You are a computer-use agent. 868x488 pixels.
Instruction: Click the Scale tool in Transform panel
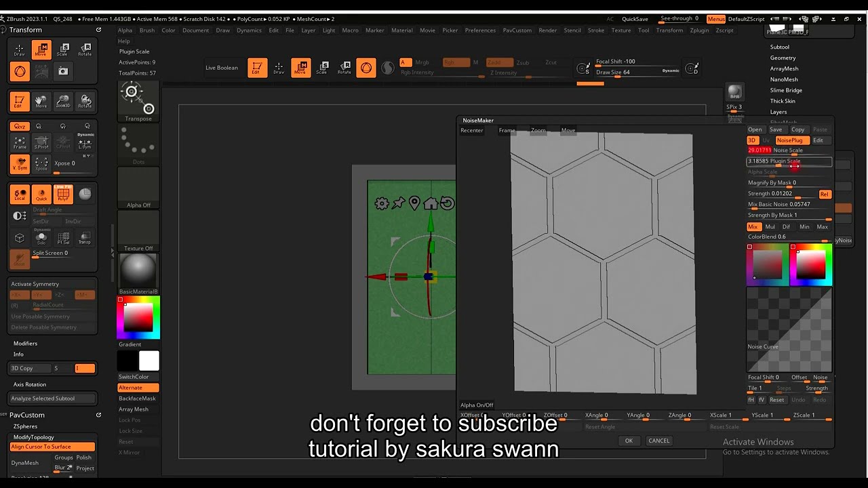pos(63,49)
